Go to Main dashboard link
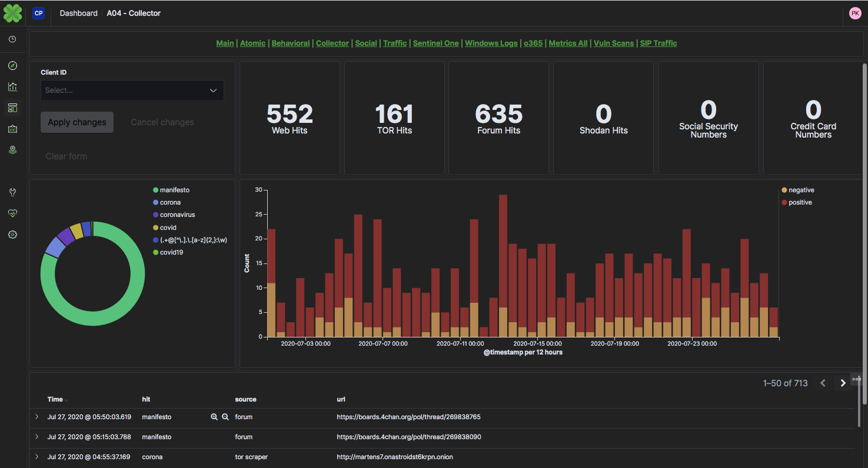The height and width of the screenshot is (468, 868). coord(225,43)
